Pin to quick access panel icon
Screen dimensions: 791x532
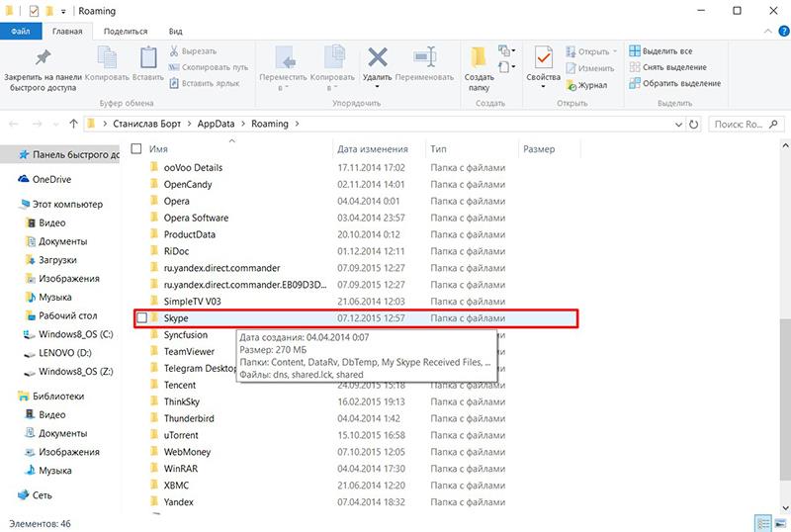tap(43, 64)
